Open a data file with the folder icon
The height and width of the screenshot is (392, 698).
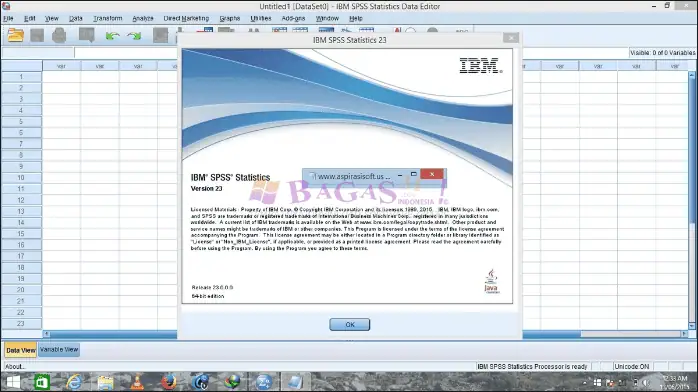[x=16, y=35]
